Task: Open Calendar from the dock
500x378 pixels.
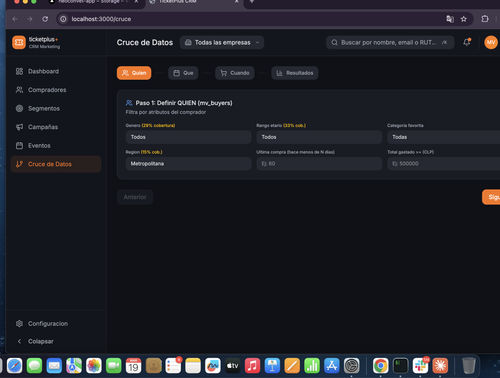Action: click(133, 366)
